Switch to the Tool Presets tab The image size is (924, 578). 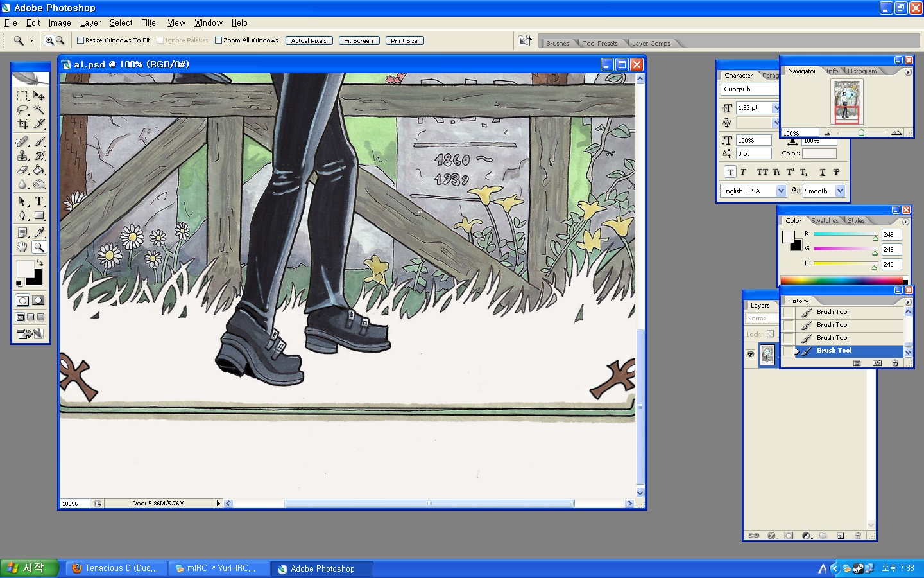(x=600, y=44)
